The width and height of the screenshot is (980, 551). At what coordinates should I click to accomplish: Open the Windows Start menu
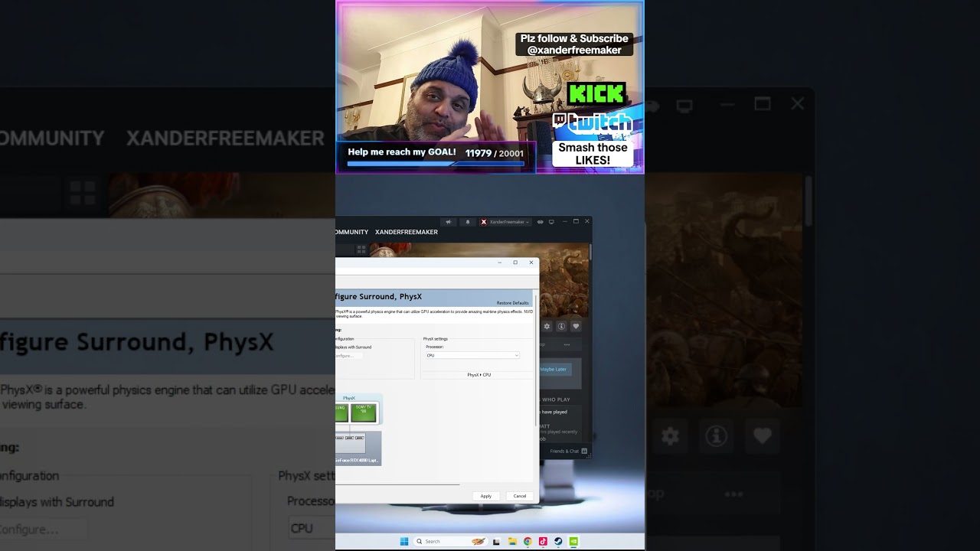tap(404, 541)
